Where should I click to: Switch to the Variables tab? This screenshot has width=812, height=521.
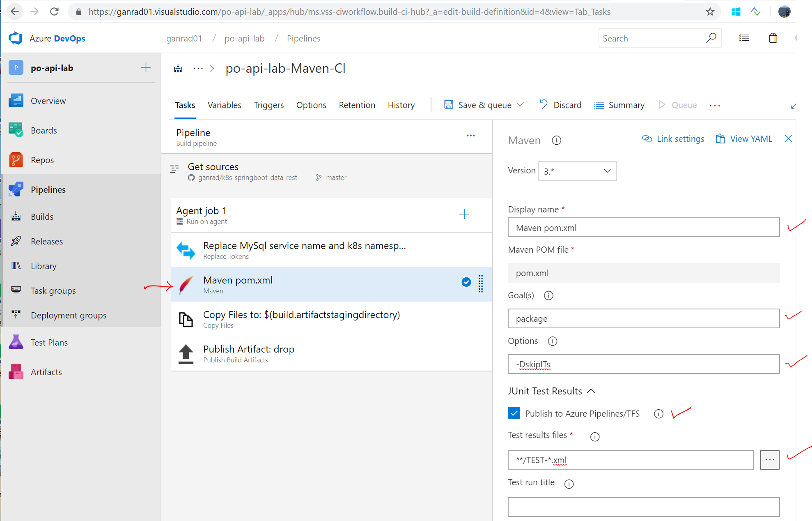point(224,105)
